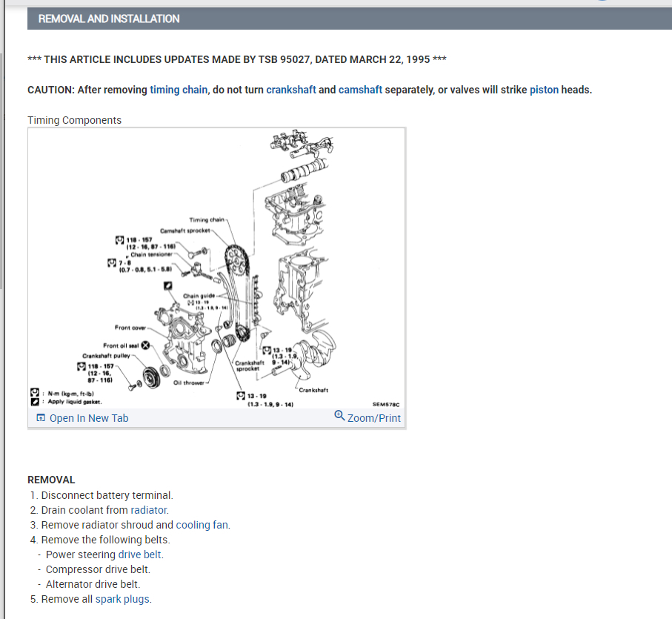672x619 pixels.
Task: Click the 'cooling fan' link
Action: (x=202, y=525)
